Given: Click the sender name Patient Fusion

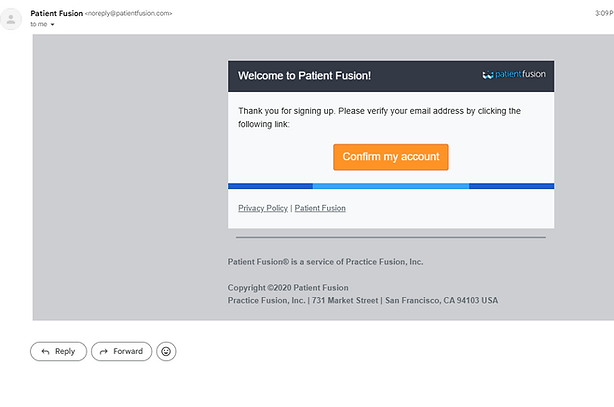Looking at the screenshot, I should (x=57, y=13).
